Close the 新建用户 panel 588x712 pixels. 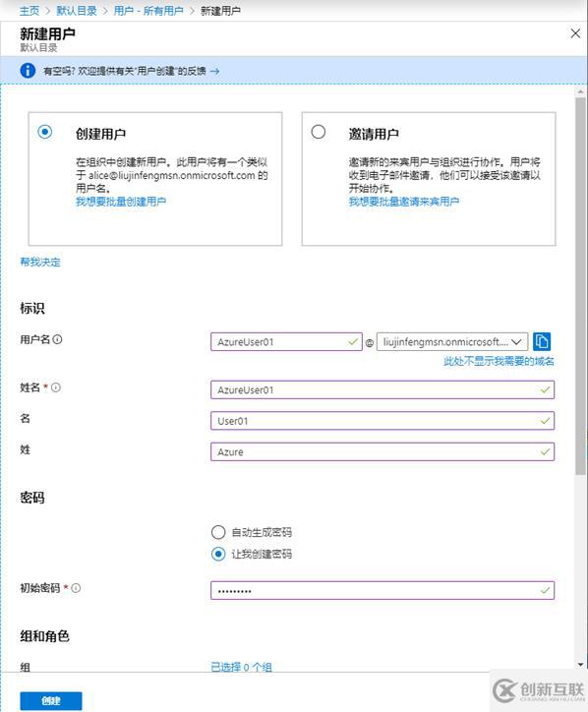[575, 33]
